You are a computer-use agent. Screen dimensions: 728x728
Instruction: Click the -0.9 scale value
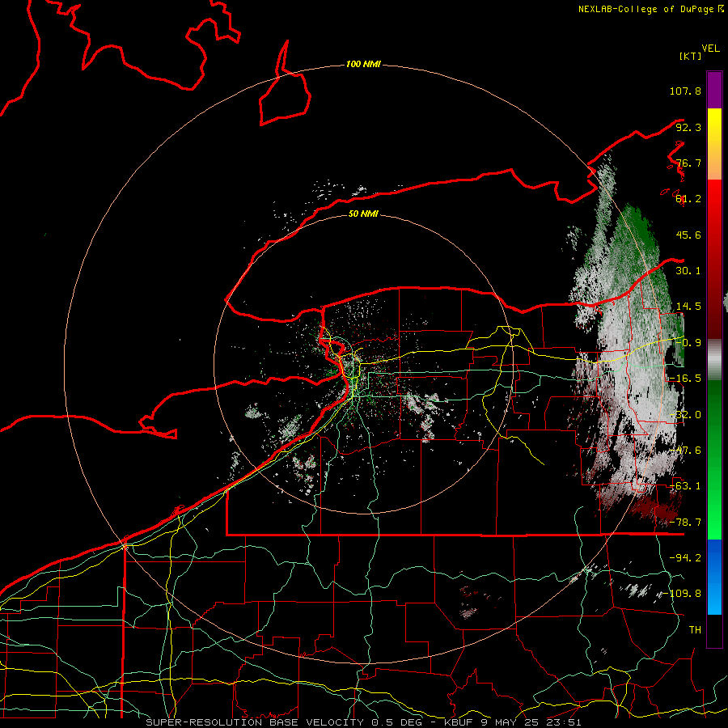pos(688,343)
